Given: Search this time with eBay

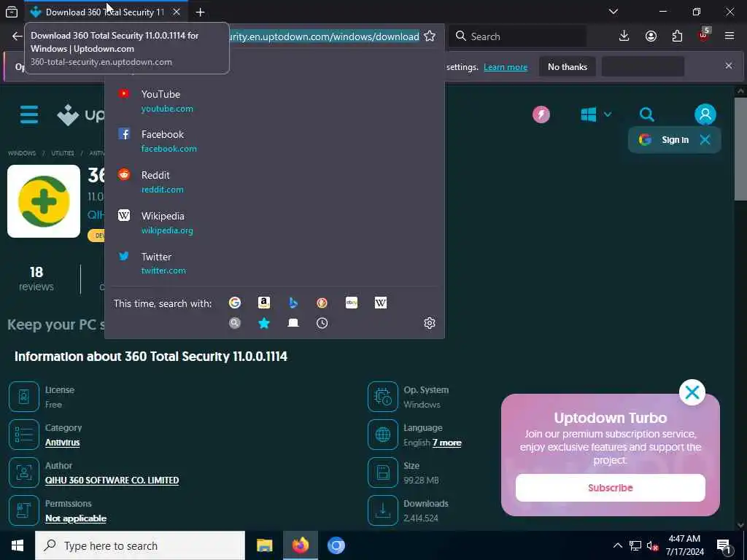Looking at the screenshot, I should point(352,303).
